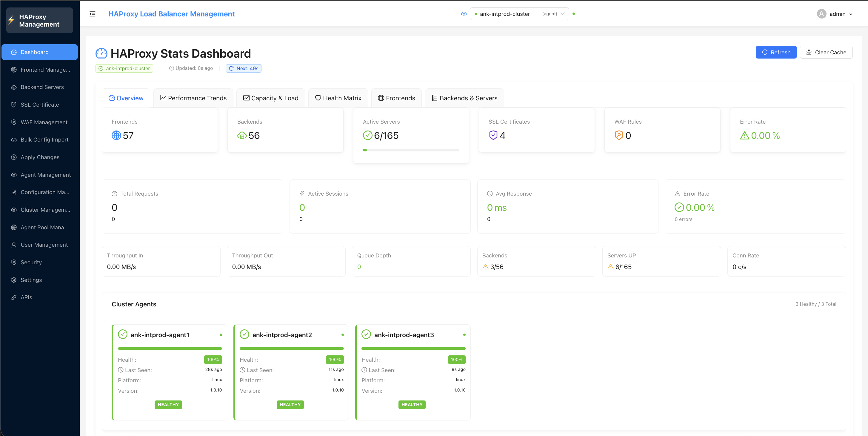Click the health bar on agent1 card
This screenshot has height=436, width=868.
tap(170, 348)
